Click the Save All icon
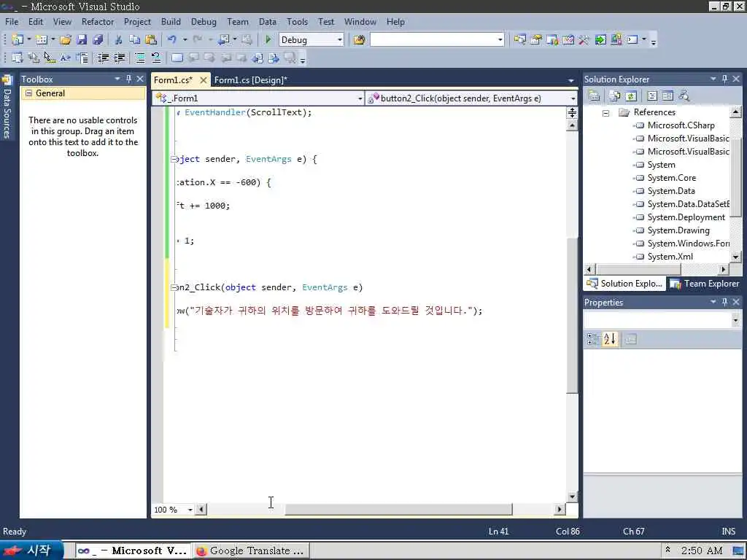The width and height of the screenshot is (747, 560). 98,40
